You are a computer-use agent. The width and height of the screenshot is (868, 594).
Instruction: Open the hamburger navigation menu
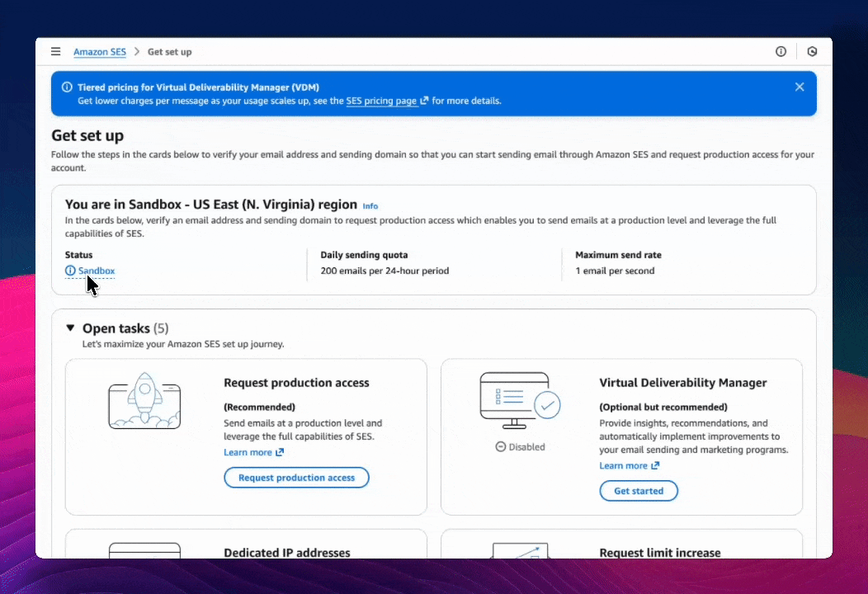click(x=56, y=52)
